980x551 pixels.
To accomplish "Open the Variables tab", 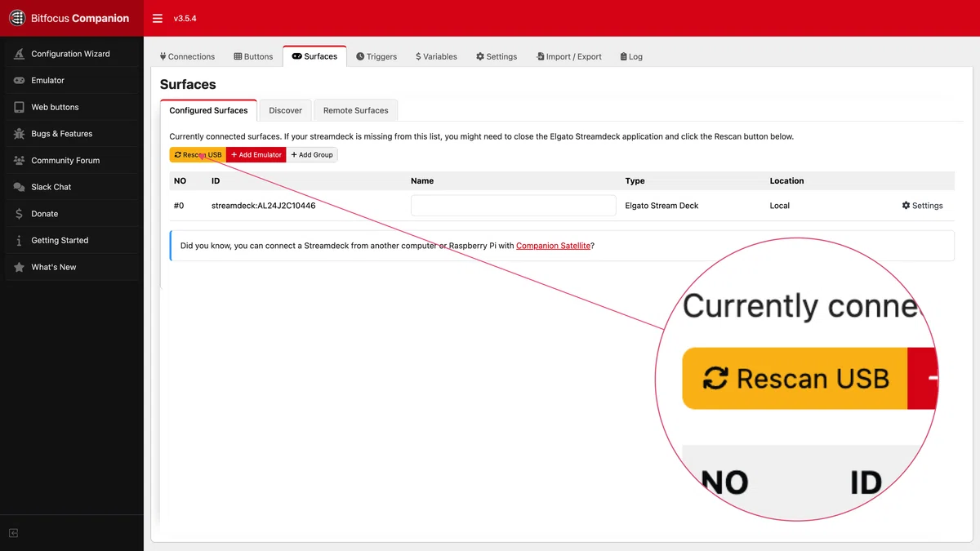I will (436, 56).
